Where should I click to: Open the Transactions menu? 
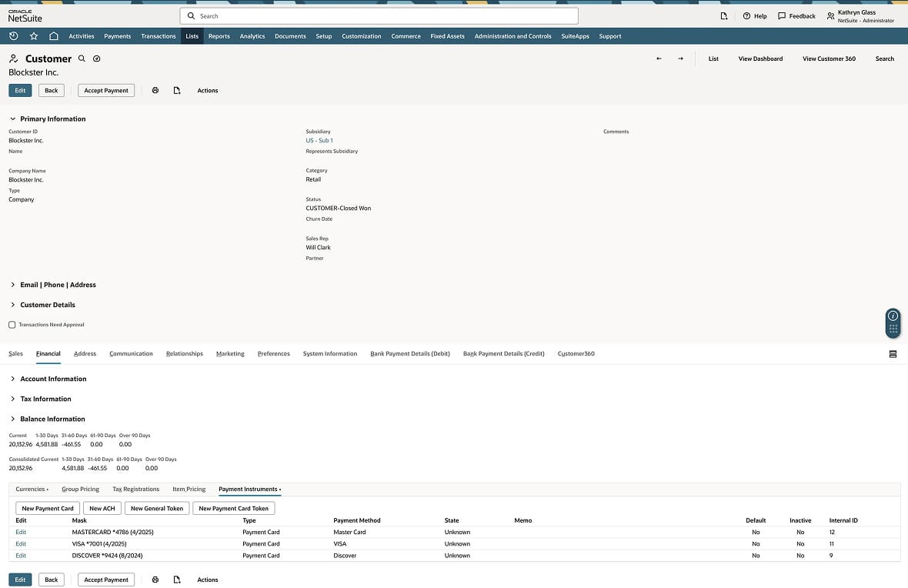click(158, 36)
